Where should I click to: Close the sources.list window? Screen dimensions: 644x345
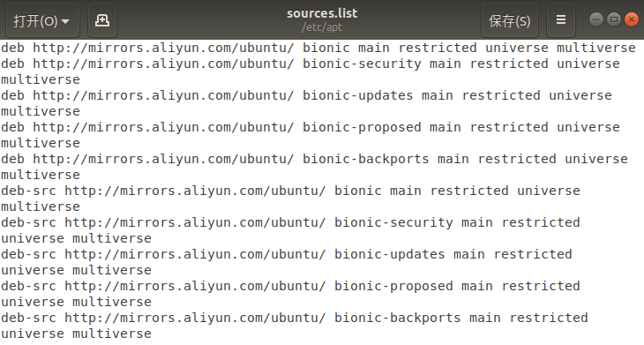pos(632,19)
